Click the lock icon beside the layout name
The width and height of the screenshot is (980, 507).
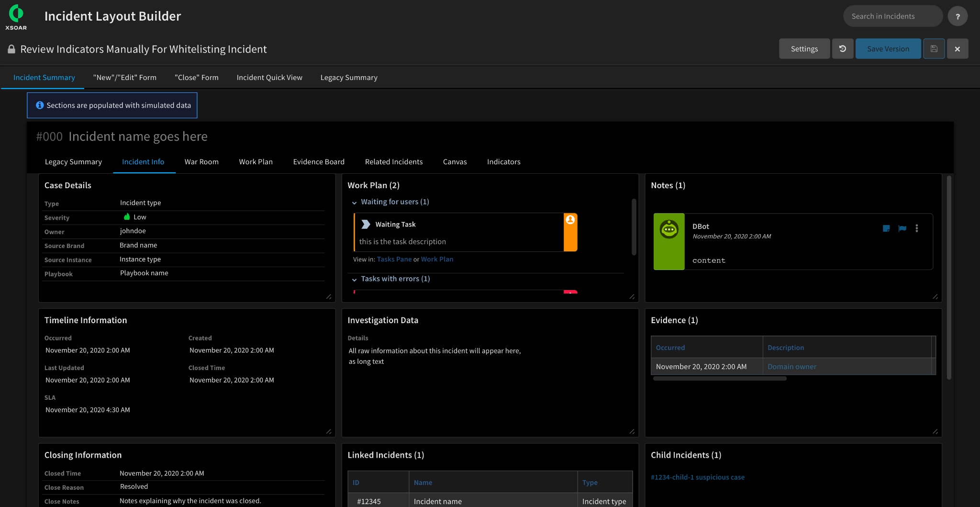(x=11, y=49)
